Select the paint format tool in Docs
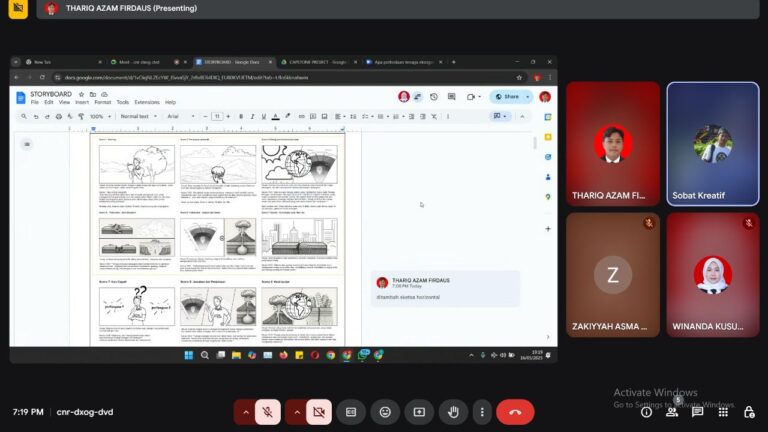The height and width of the screenshot is (432, 768). pos(81,117)
